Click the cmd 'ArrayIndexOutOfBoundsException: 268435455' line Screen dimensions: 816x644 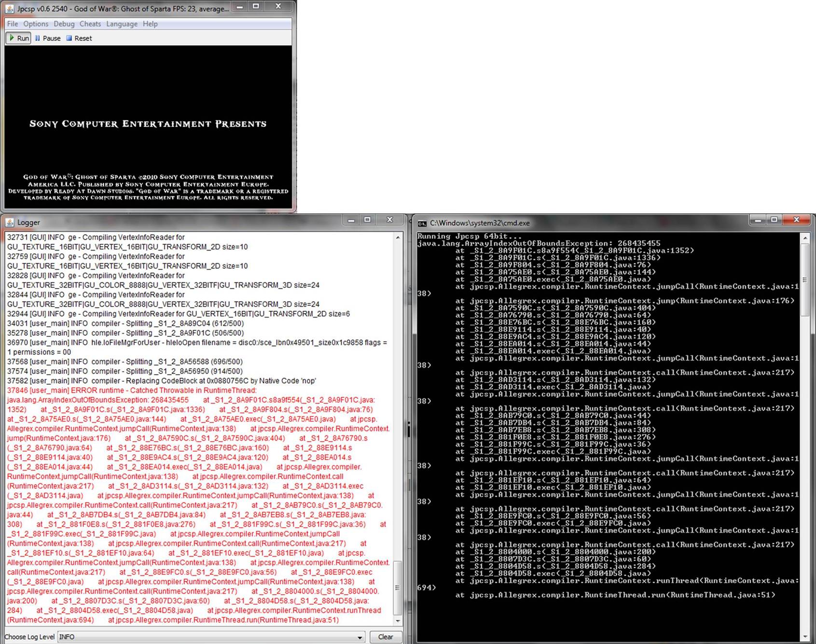click(x=539, y=243)
